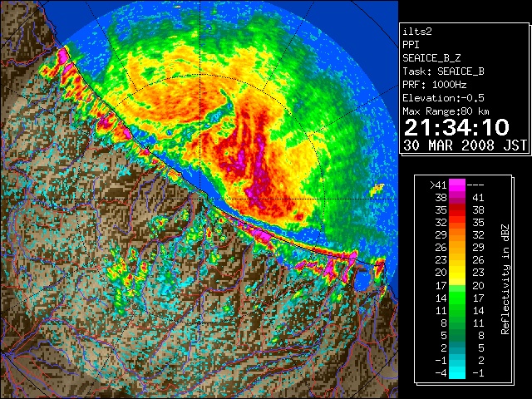Pick the cyan swatch beside '-4'
This screenshot has width=532, height=399.
(x=457, y=373)
